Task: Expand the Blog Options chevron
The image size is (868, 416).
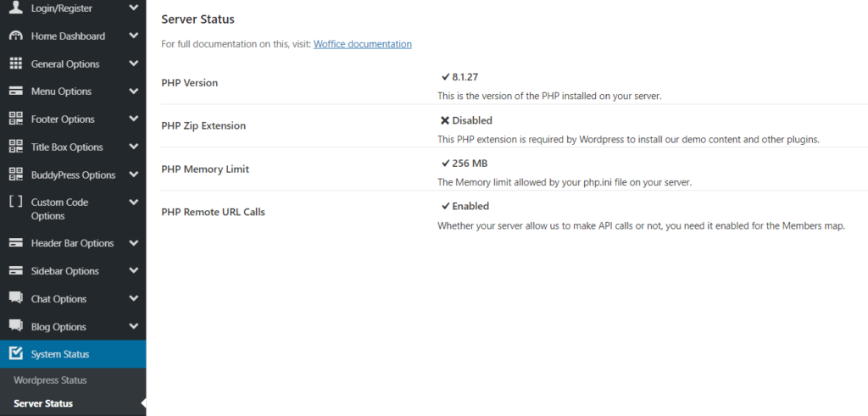Action: point(133,326)
